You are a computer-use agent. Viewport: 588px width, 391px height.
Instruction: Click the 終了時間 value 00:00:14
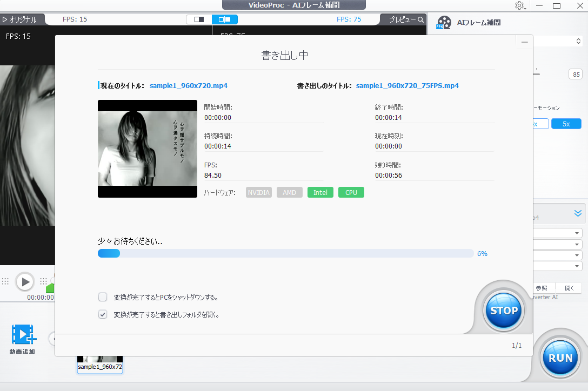point(389,117)
